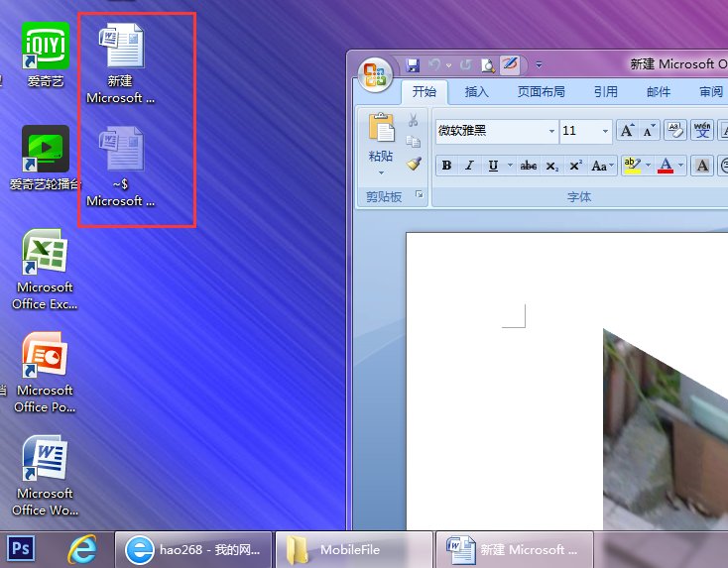This screenshot has width=728, height=568.
Task: Select the 爱奇艺轮播台 desktop shortcut
Action: click(45, 158)
